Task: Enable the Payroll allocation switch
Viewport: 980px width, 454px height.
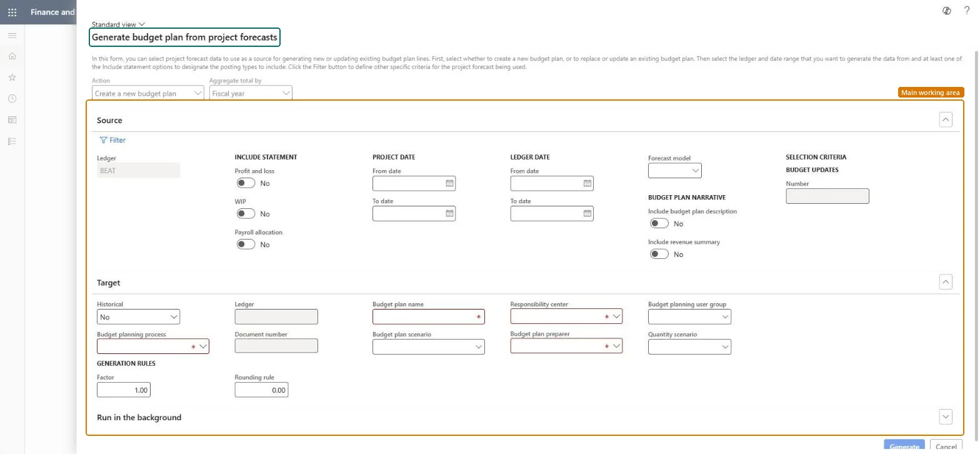Action: pos(246,245)
